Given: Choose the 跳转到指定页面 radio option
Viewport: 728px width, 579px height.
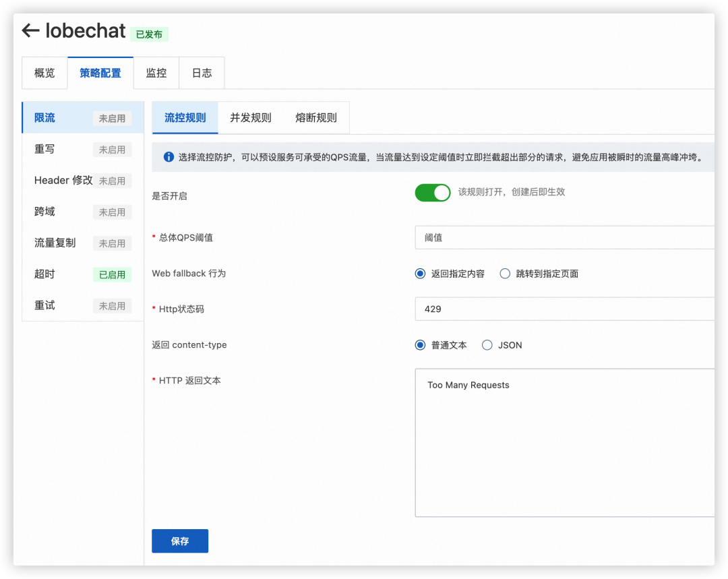Looking at the screenshot, I should coord(505,274).
